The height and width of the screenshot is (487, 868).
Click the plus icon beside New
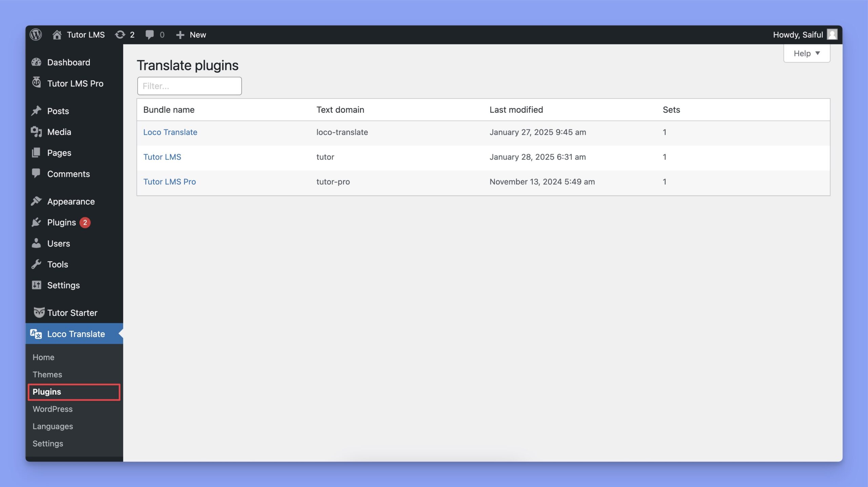pos(180,35)
